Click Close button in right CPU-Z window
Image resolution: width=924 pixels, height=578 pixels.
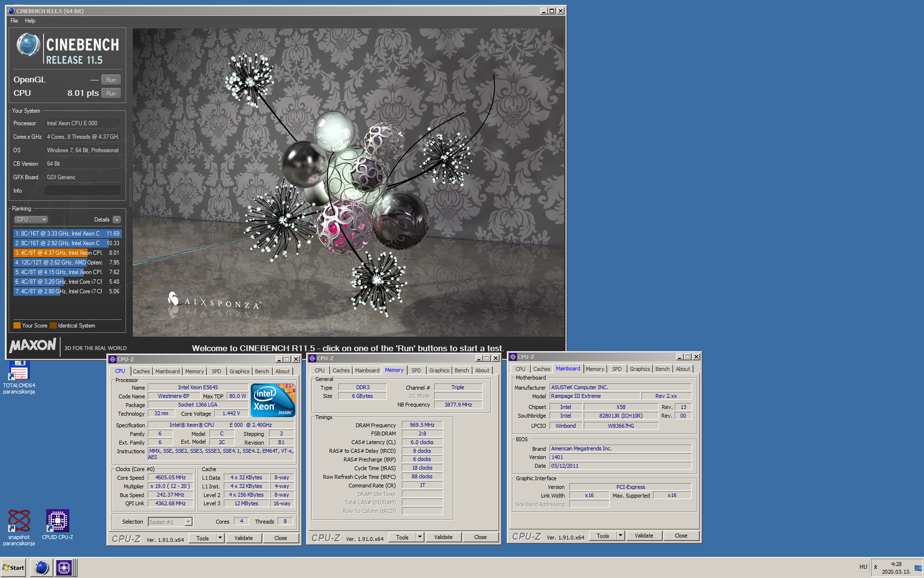pos(681,536)
